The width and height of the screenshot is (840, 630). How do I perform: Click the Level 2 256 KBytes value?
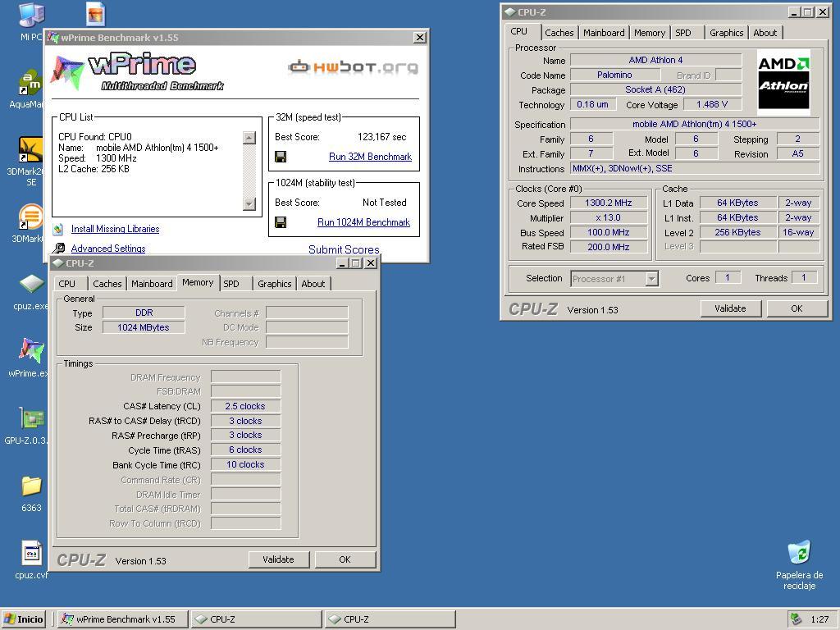(x=737, y=232)
